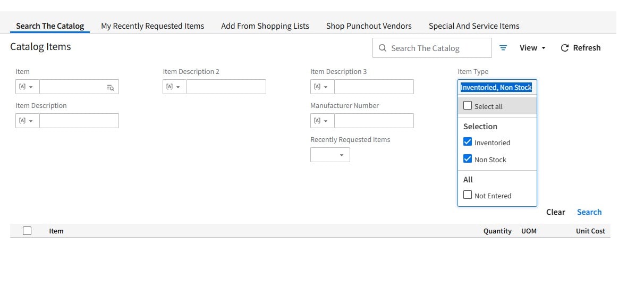Open the Item Description 2 operator dropdown
The image size is (644, 285).
tap(174, 87)
